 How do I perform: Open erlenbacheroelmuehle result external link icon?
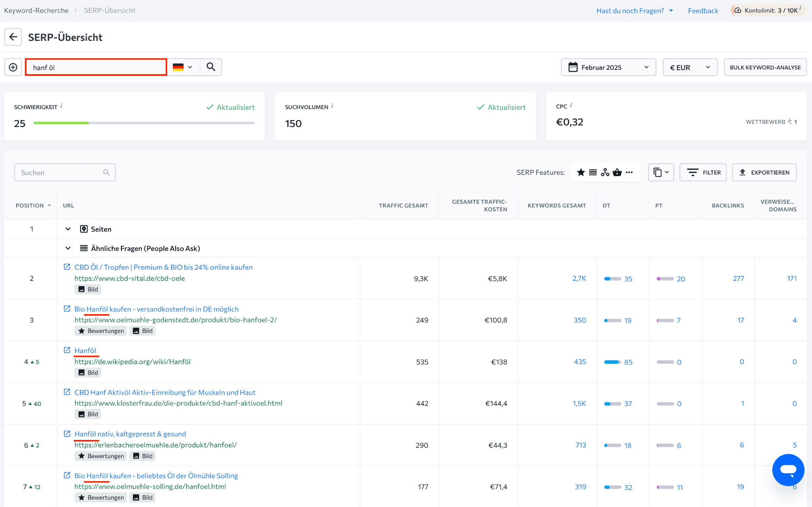point(67,434)
